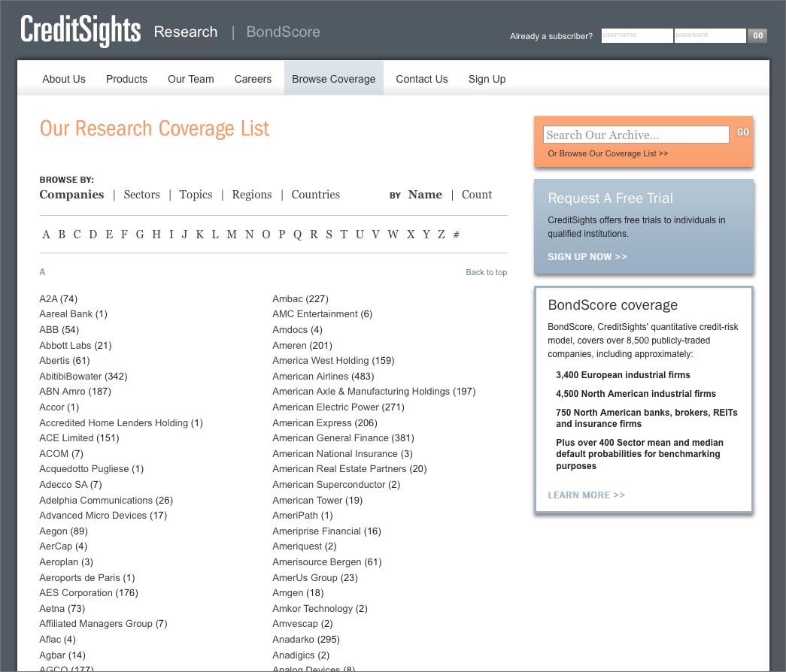786x672 pixels.
Task: Open the Products menu item
Action: click(x=126, y=79)
